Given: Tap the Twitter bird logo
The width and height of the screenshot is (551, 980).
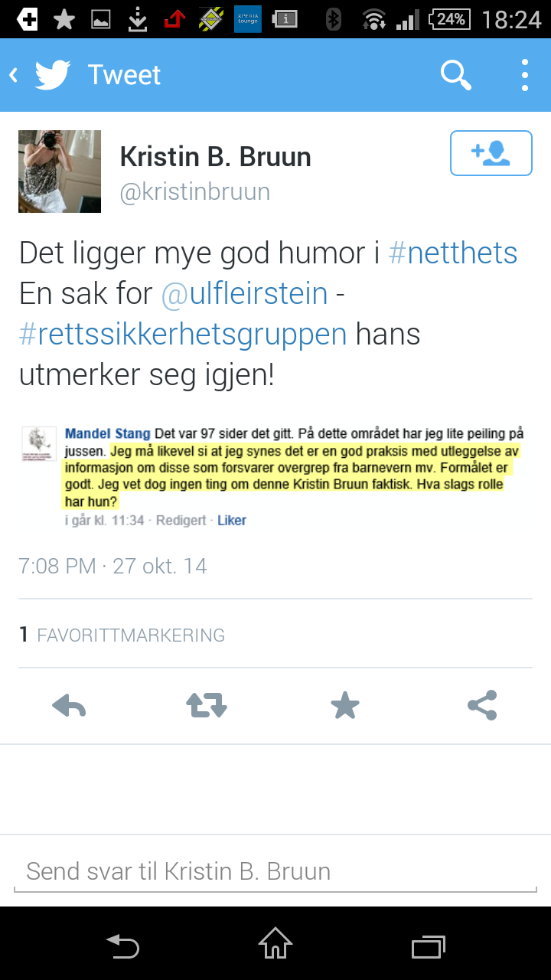Looking at the screenshot, I should click(52, 75).
